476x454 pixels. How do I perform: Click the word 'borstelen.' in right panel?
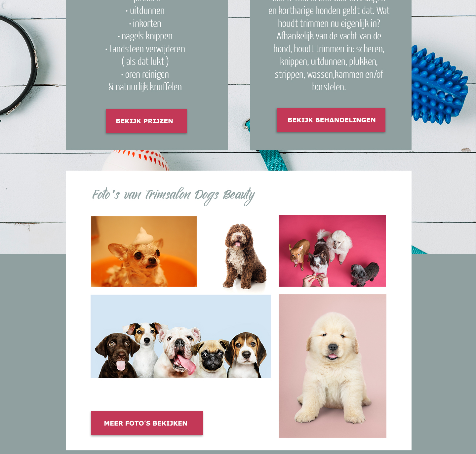pos(329,87)
